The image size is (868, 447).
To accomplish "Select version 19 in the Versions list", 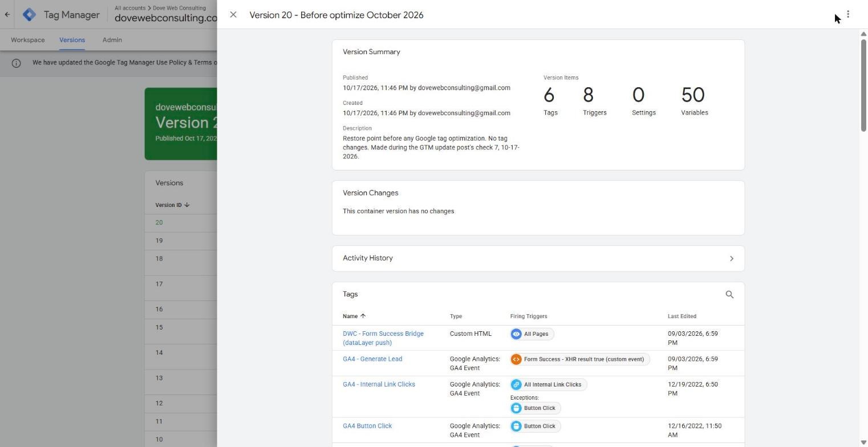I will tap(159, 241).
